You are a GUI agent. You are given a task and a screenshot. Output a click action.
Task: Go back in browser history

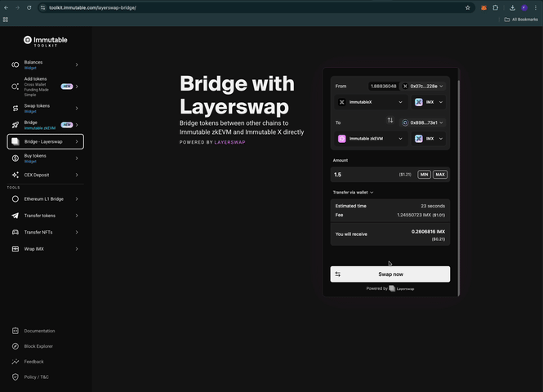click(7, 7)
